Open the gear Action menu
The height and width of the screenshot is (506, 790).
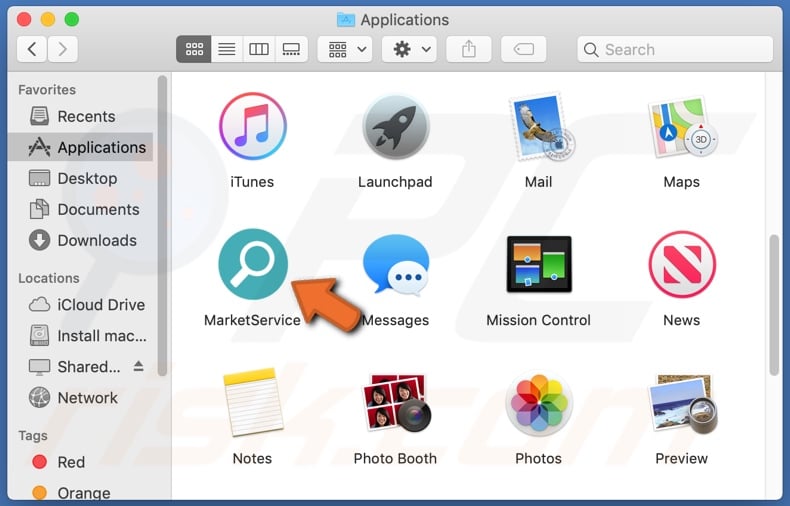coord(410,49)
